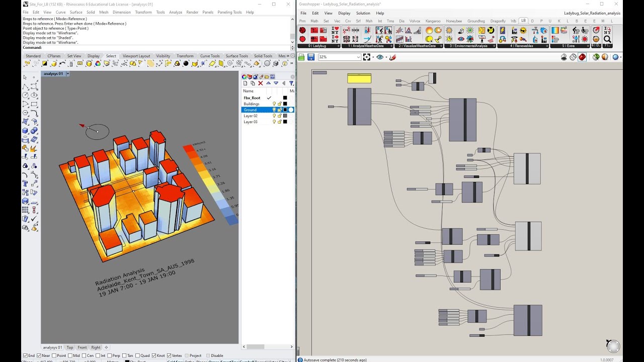
Task: Click Layer 02 gray color swatch
Action: tap(285, 116)
